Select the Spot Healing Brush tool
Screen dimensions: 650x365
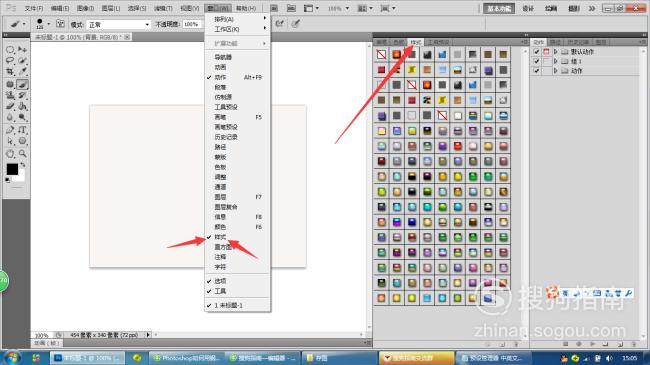click(10, 84)
